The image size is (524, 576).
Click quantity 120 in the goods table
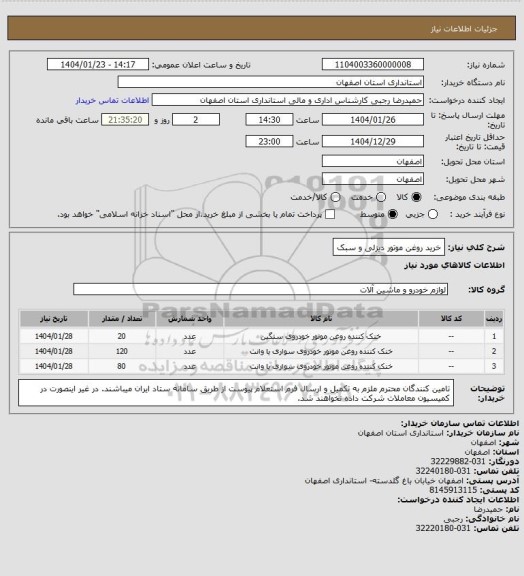122,352
